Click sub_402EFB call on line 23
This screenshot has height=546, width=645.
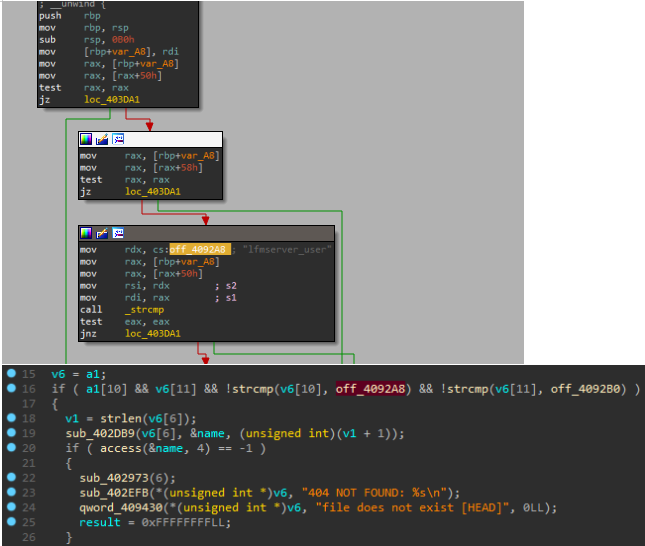click(114, 493)
